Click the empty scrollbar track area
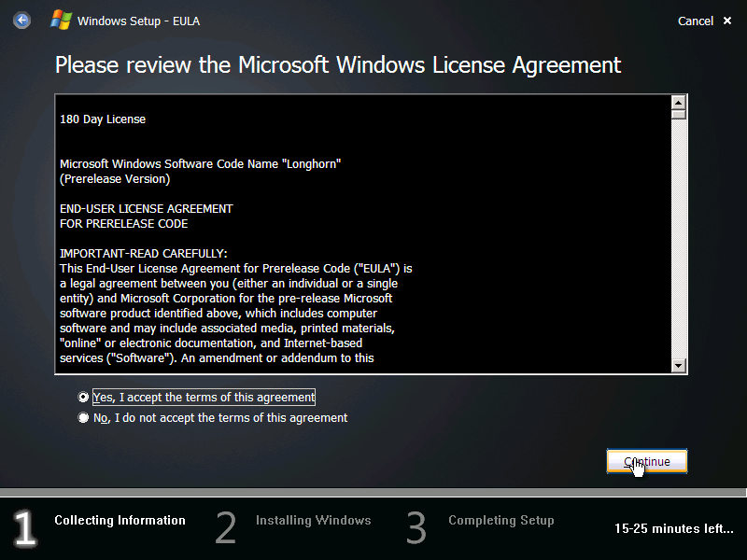This screenshot has height=560, width=747. (679, 243)
